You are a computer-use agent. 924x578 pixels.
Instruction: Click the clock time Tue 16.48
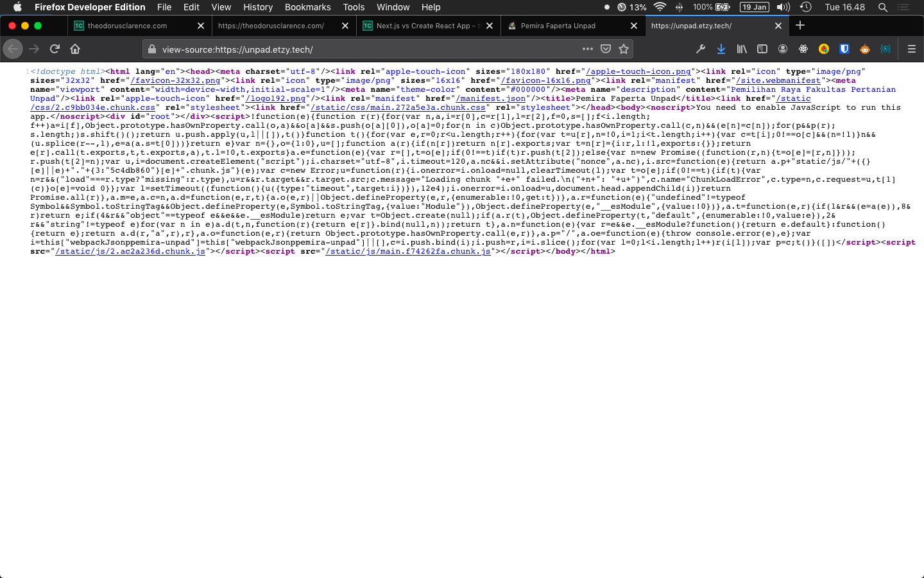pos(844,7)
